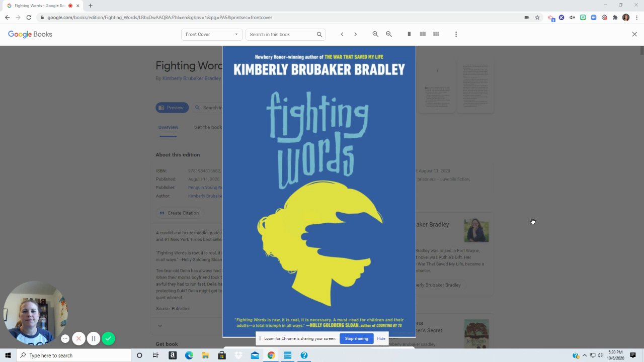Open the Kimberly Brubaker Bradley author link
The image size is (644, 362).
pos(191,78)
